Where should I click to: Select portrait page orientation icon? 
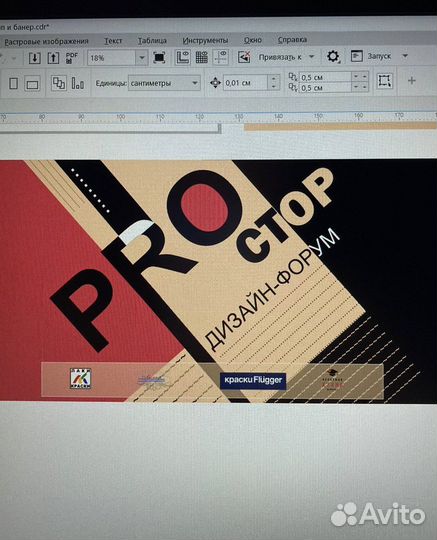pos(13,83)
